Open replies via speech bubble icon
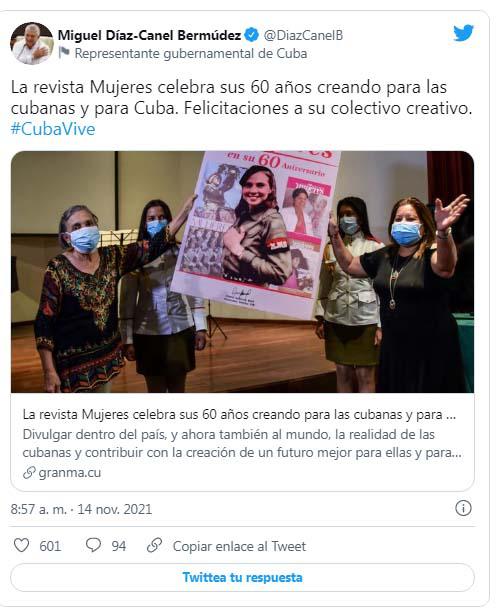The image size is (504, 616). coord(93,545)
